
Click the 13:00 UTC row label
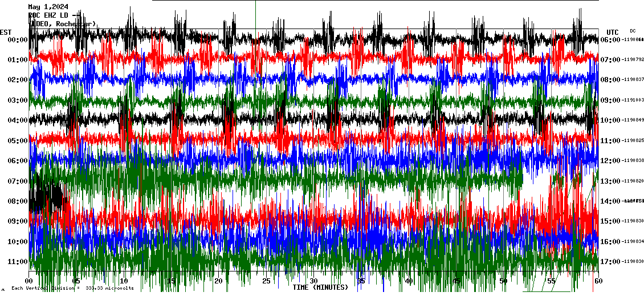pos(613,181)
